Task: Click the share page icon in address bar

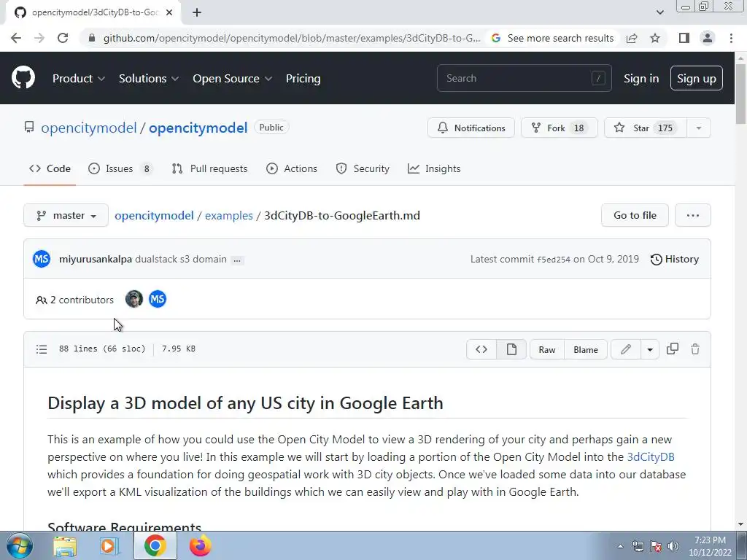Action: tap(632, 38)
